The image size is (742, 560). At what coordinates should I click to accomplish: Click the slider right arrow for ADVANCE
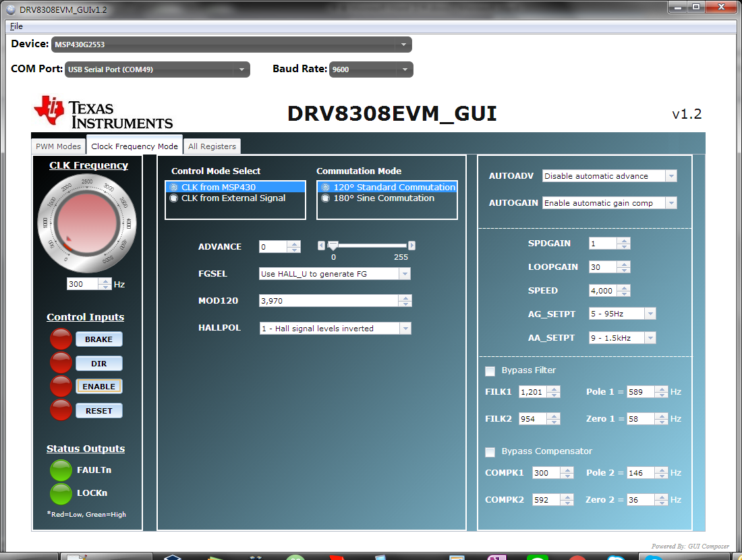tap(411, 245)
